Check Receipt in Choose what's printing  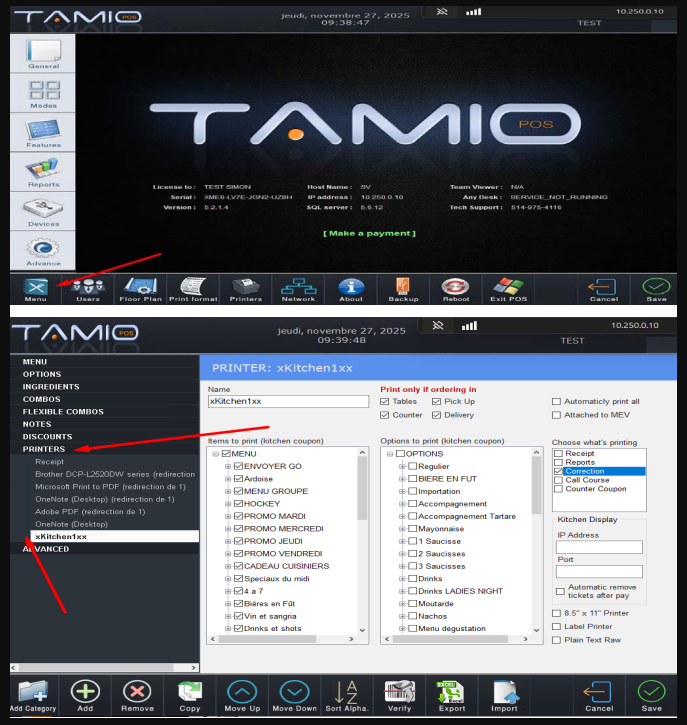558,454
